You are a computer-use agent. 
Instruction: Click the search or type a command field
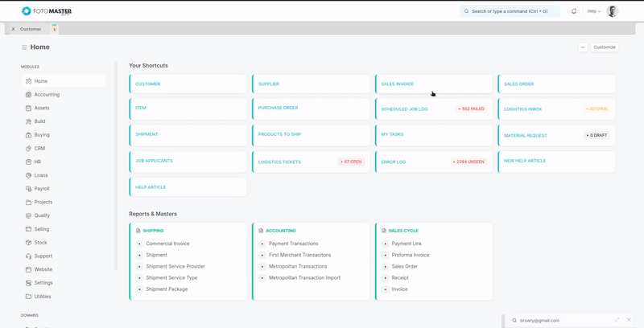[510, 11]
